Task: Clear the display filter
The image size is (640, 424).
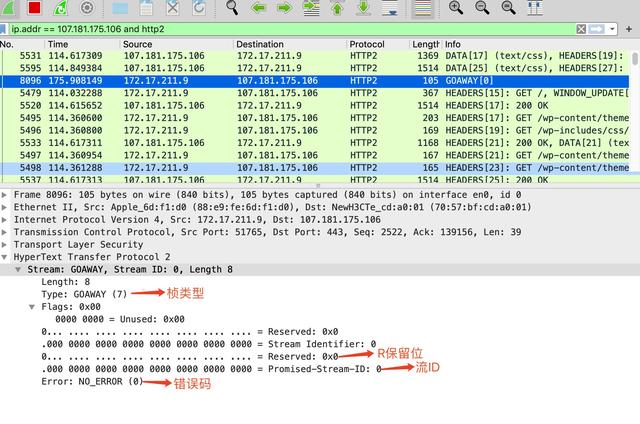Action: click(581, 29)
